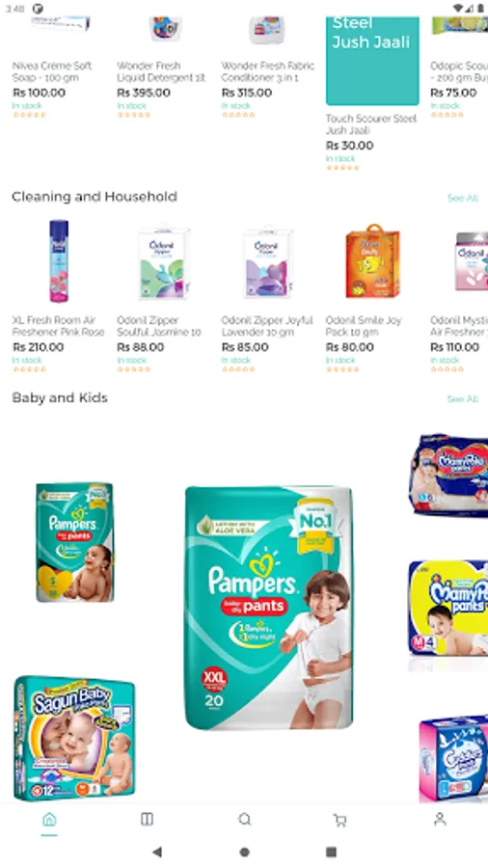See all Baby and Kids products
488x868 pixels.
click(x=463, y=399)
